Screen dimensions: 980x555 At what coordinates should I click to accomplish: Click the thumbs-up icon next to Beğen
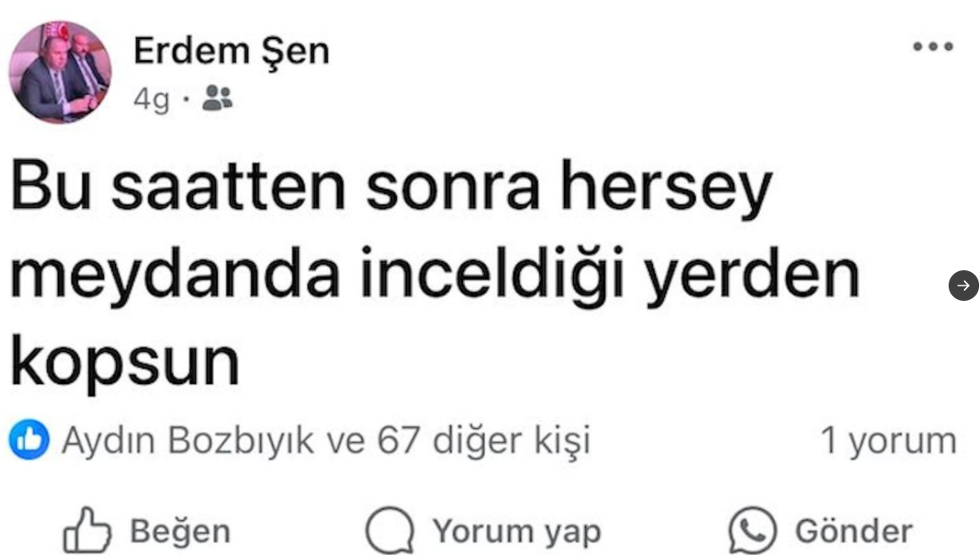click(x=86, y=530)
